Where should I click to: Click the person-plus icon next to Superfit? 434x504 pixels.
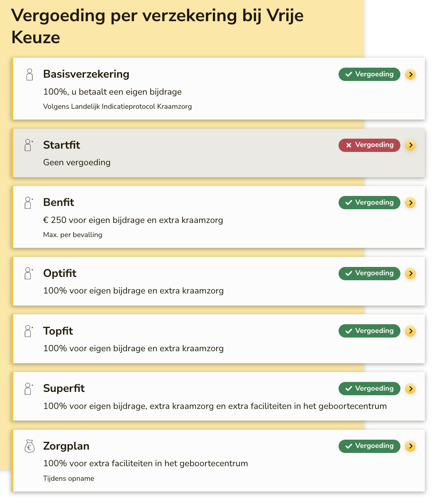click(29, 389)
